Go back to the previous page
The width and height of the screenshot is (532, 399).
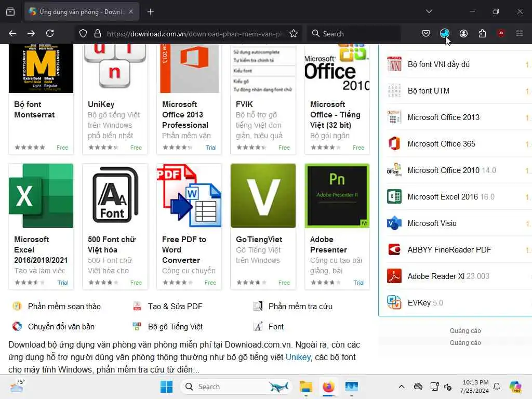point(12,33)
